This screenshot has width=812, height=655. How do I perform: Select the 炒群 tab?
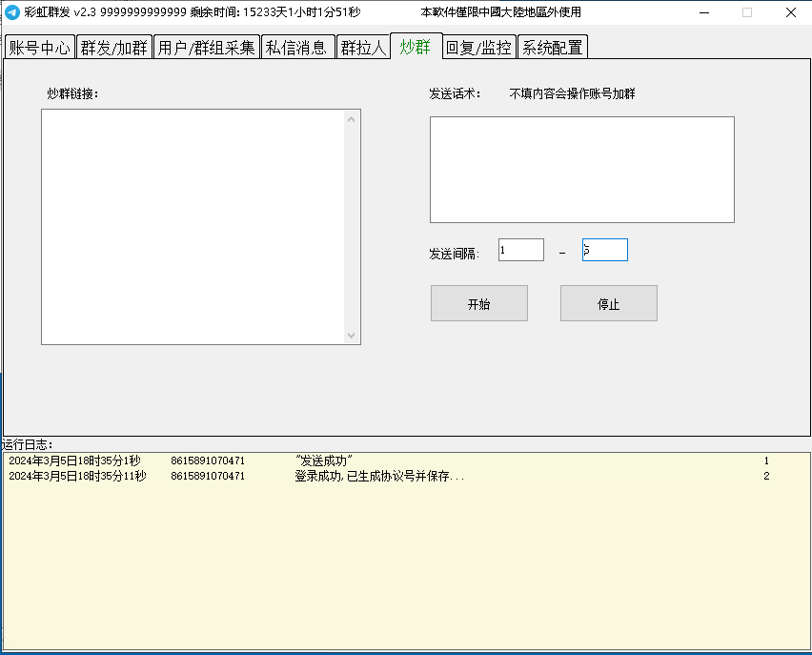click(416, 47)
